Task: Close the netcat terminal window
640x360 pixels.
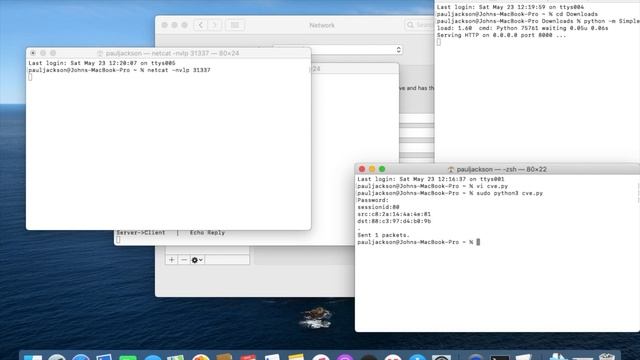Action: tap(33, 53)
